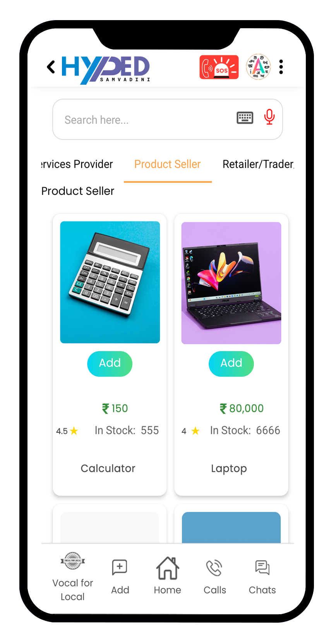
Task: Add the Laptop to cart
Action: tap(231, 364)
